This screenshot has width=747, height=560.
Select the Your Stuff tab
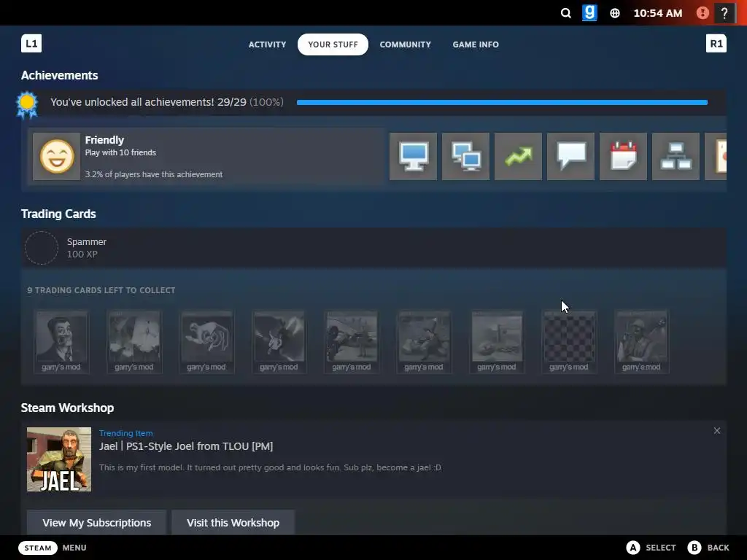333,44
